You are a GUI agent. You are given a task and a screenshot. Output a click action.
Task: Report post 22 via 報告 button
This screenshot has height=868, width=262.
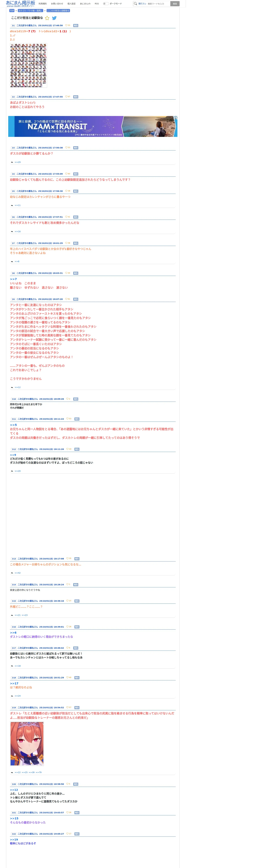tap(77, 834)
